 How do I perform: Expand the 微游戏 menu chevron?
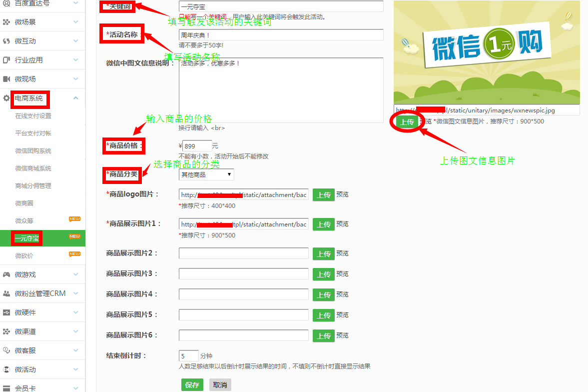(76, 274)
